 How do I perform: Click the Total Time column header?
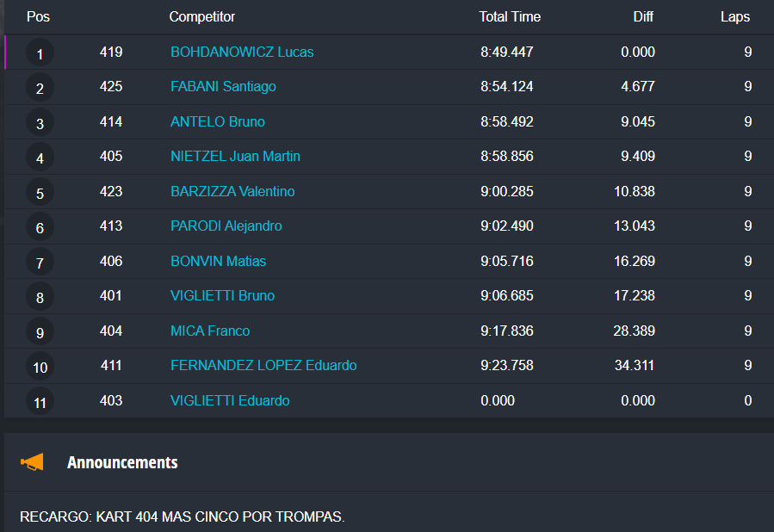pyautogui.click(x=510, y=16)
